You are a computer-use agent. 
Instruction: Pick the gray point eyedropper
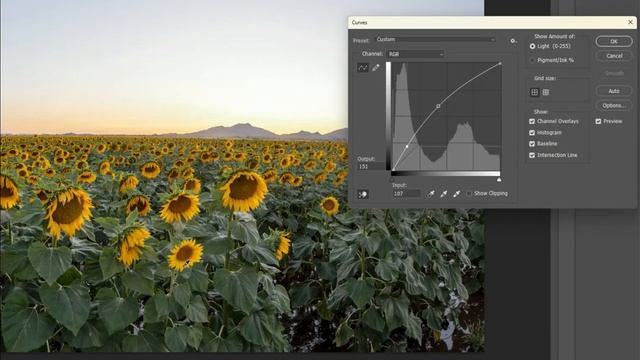point(444,194)
